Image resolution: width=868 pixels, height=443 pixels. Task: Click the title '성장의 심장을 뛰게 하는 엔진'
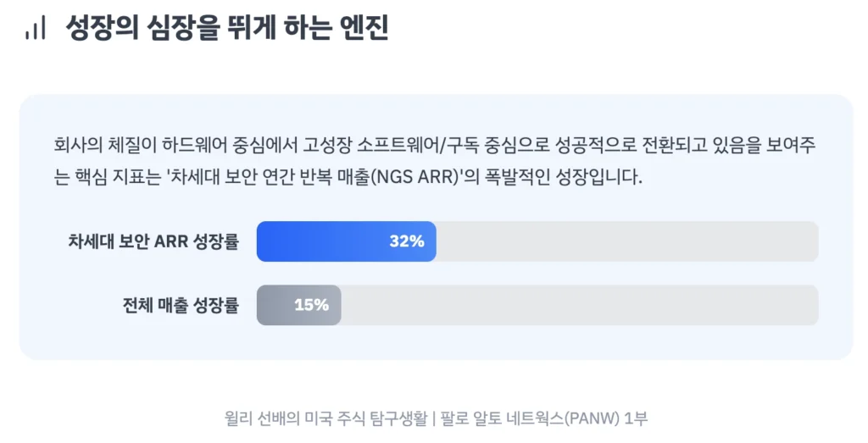point(226,28)
